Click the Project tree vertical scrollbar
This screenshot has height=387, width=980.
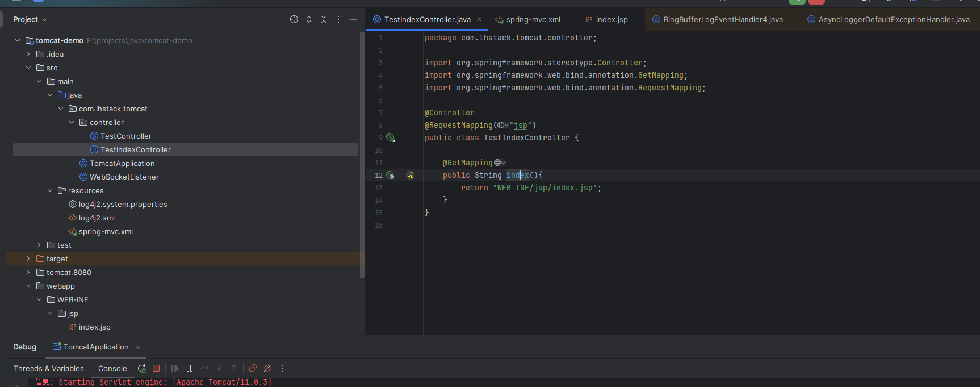click(x=362, y=153)
